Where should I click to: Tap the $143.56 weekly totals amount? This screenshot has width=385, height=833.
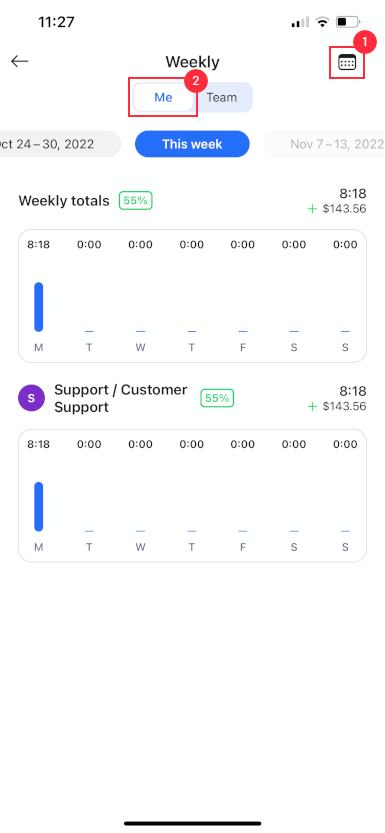click(x=344, y=209)
